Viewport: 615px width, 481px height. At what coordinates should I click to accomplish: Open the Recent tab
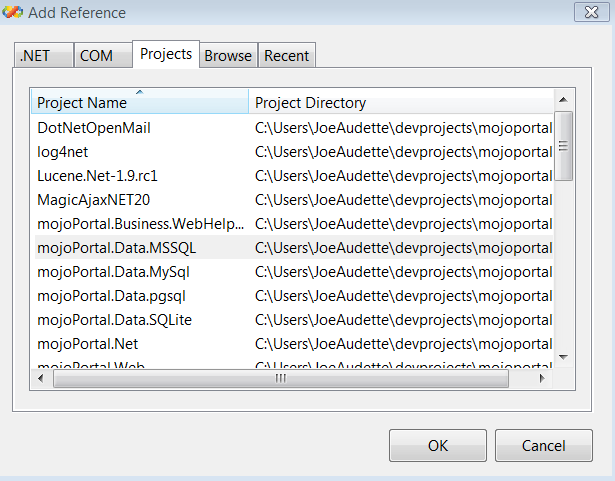coord(287,56)
